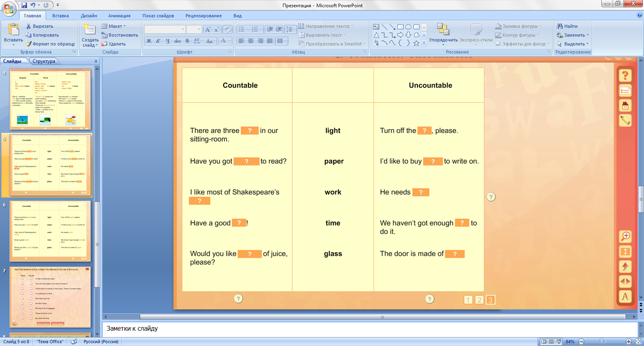Click the Arrange (Упорядочить) icon

pyautogui.click(x=443, y=29)
